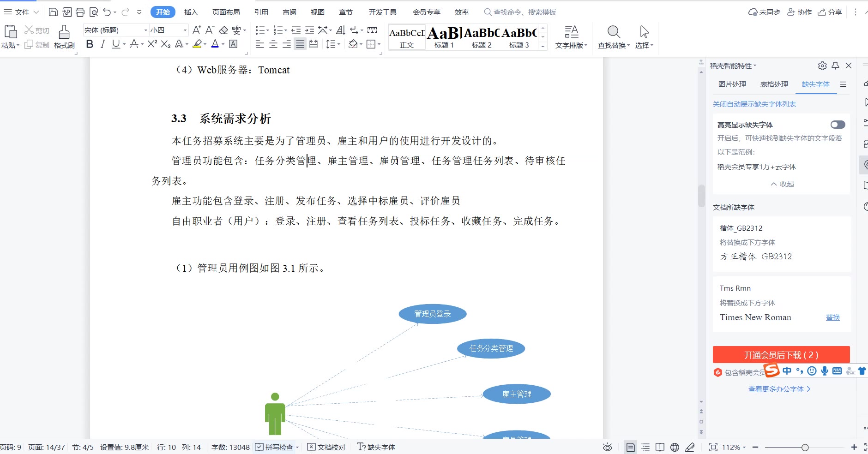Image resolution: width=868 pixels, height=454 pixels.
Task: Open the 选择 dropdown
Action: pos(644,45)
